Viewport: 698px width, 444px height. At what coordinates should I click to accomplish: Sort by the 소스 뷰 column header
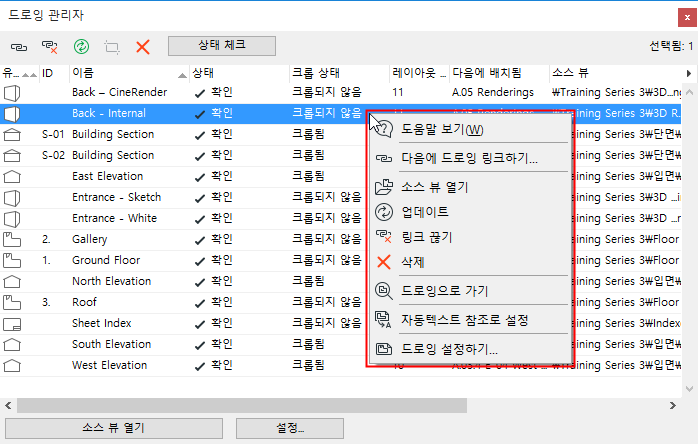(614, 73)
